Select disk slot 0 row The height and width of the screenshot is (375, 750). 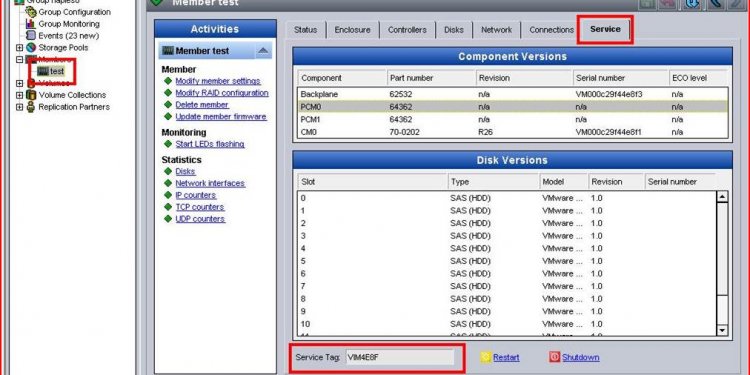point(507,198)
